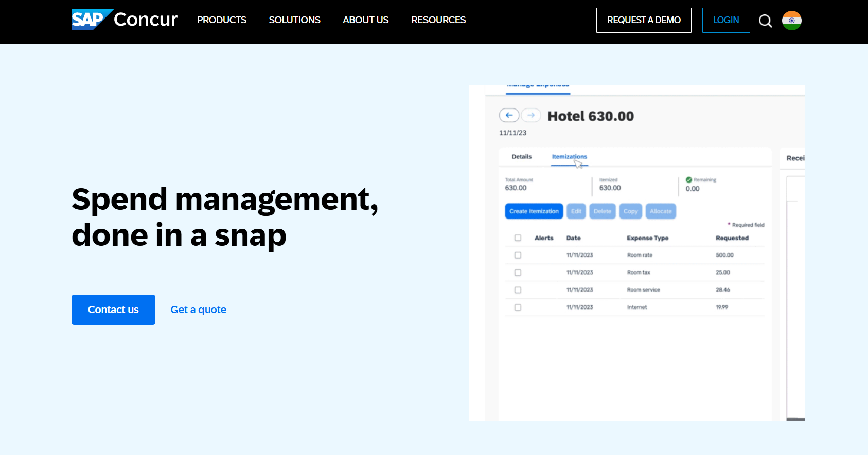Click the LOGIN button
This screenshot has height=455, width=868.
click(x=726, y=20)
